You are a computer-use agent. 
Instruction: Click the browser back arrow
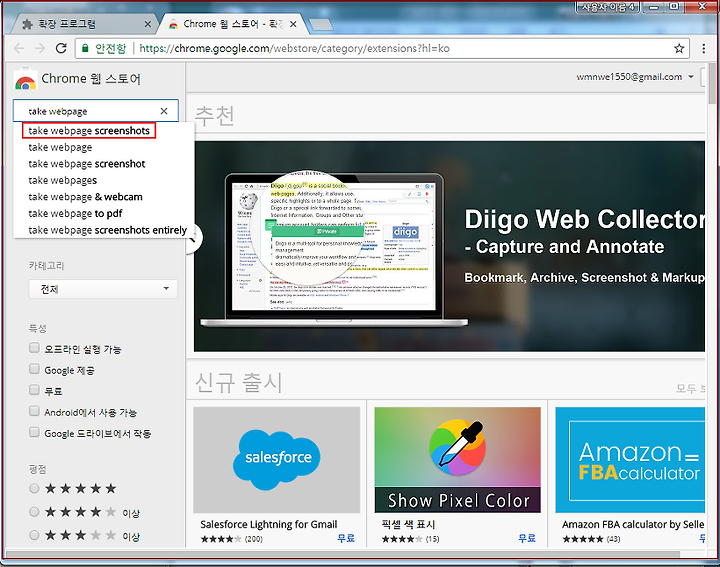tap(19, 48)
